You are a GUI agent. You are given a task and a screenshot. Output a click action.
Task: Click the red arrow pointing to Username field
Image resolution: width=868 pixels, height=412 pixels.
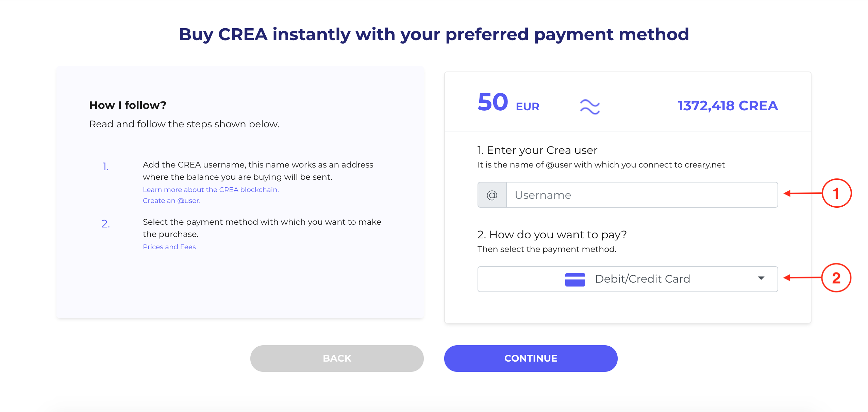coord(802,193)
